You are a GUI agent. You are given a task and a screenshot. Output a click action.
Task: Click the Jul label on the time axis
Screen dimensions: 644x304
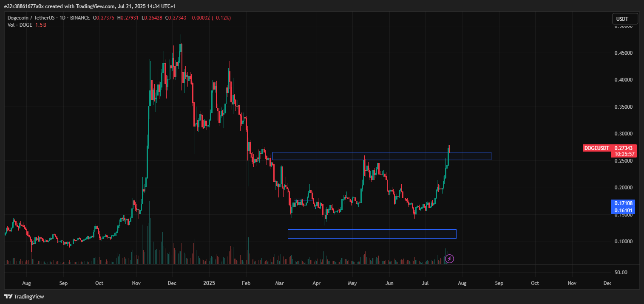(425, 283)
